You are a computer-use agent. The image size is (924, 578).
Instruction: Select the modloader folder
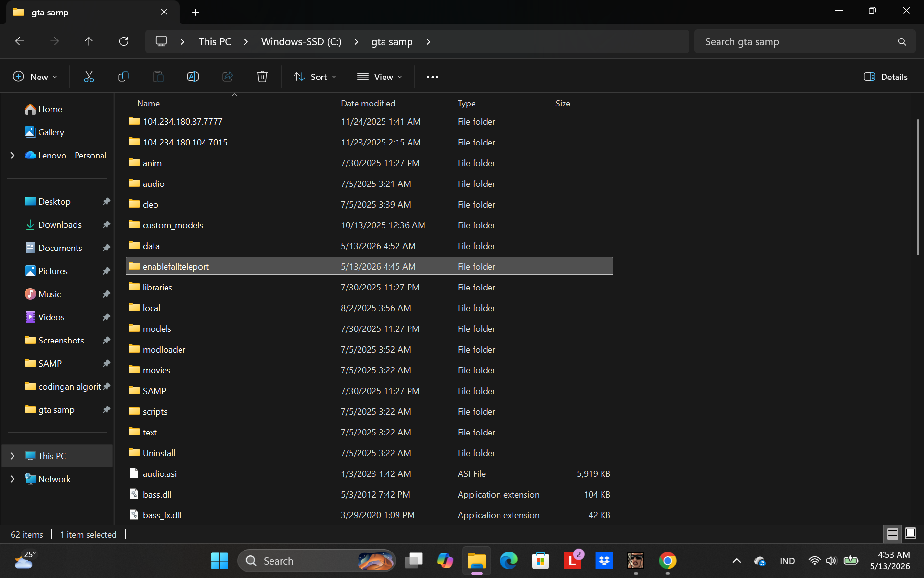click(x=369, y=349)
